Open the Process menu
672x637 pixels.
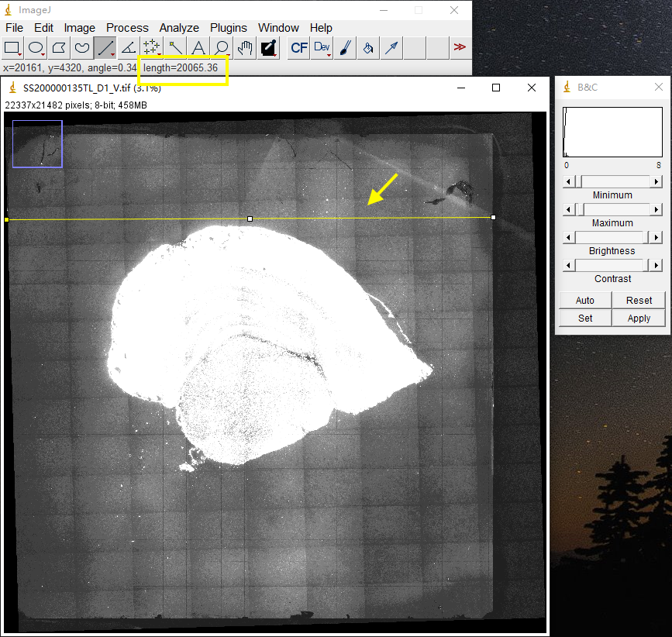127,28
